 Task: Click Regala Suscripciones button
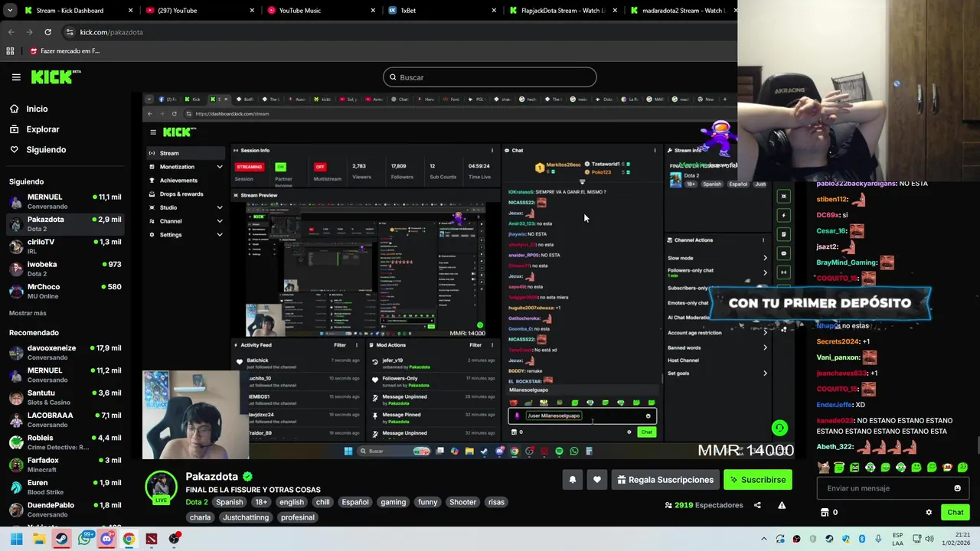pyautogui.click(x=665, y=480)
